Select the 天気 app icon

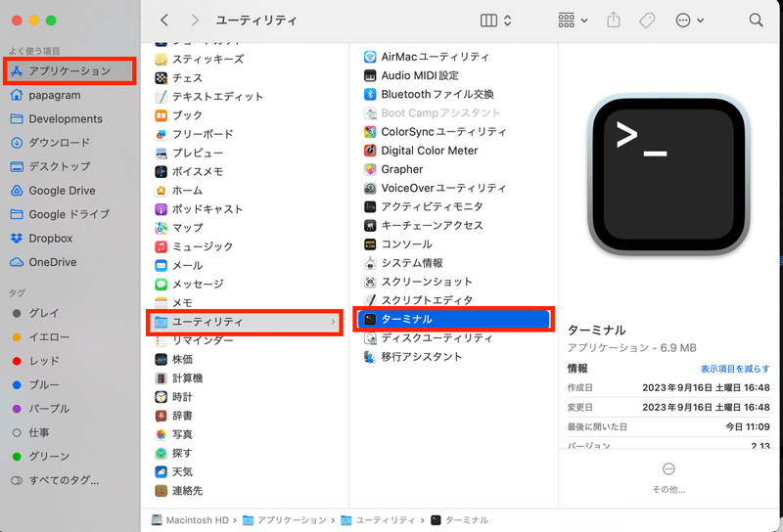pos(161,472)
